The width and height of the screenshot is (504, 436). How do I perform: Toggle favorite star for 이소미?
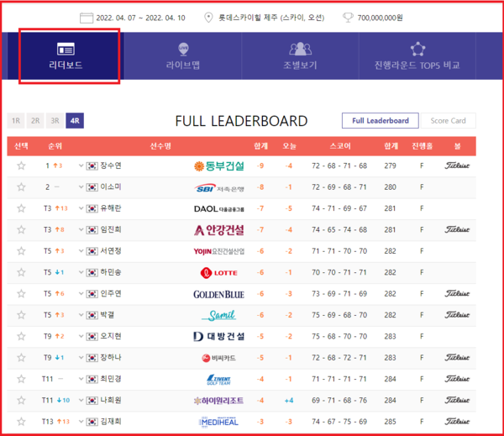pyautogui.click(x=21, y=186)
